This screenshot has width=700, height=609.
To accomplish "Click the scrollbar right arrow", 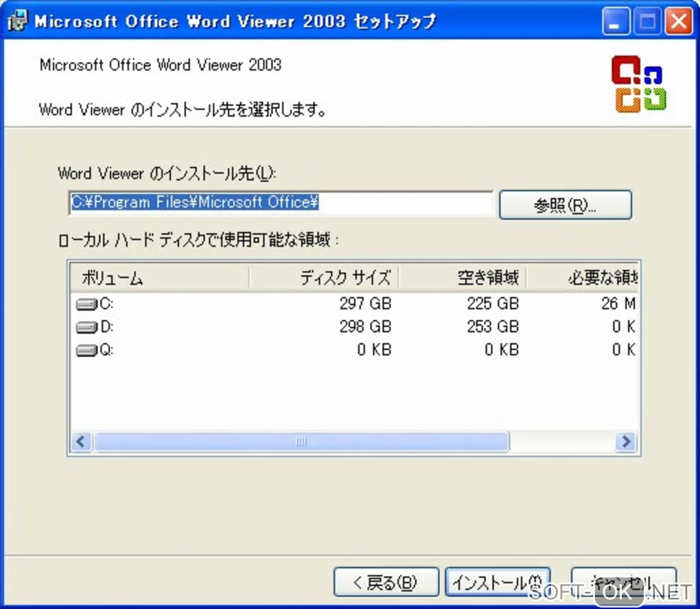I will coord(626,442).
